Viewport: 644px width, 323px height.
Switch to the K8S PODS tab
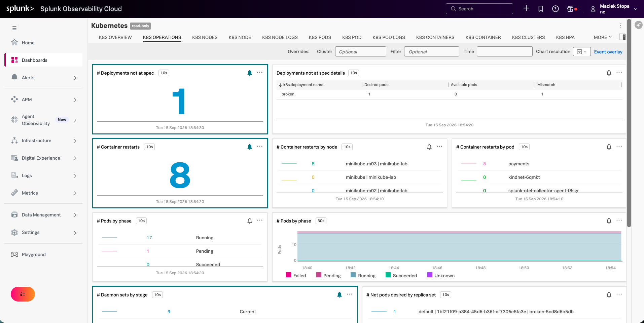[x=320, y=37]
